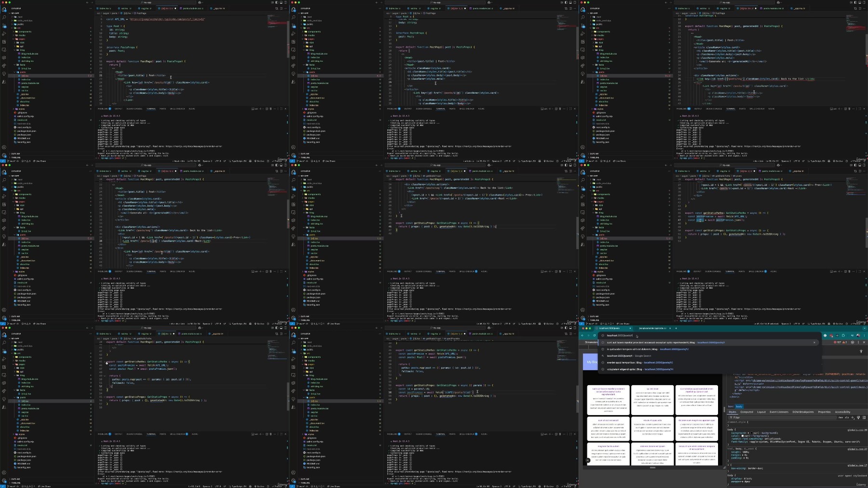Click Go Live in VS Code window showing API_URL

pyautogui.click(x=259, y=161)
